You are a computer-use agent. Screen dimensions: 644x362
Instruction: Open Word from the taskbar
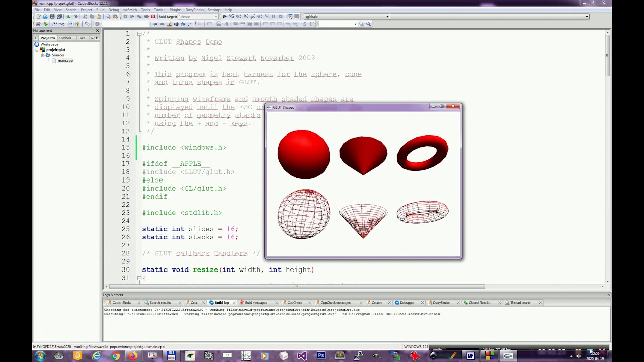(x=470, y=356)
